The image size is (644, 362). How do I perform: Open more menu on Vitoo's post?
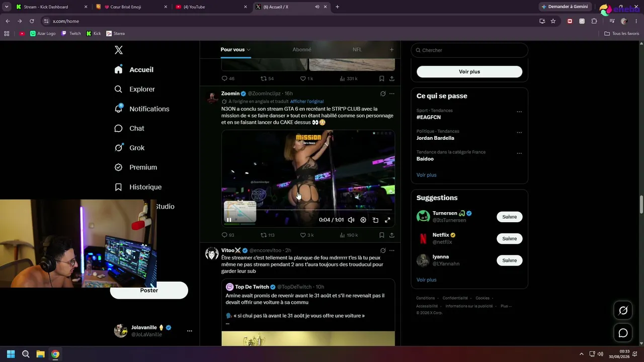coord(392,250)
